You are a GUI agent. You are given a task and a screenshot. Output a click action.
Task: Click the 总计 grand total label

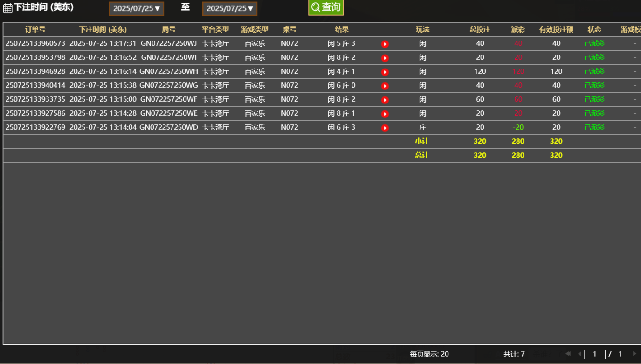(x=422, y=155)
